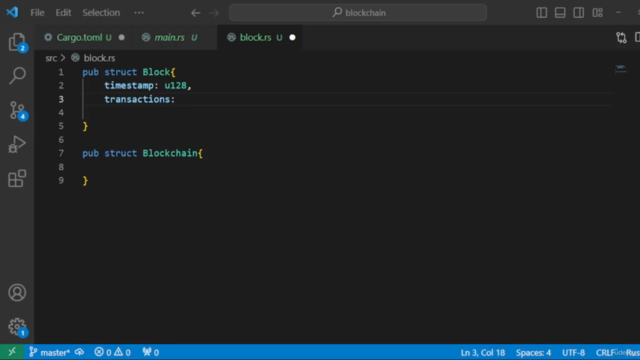This screenshot has height=360, width=640.
Task: Close block.rs via its unsaved dot
Action: (292, 38)
